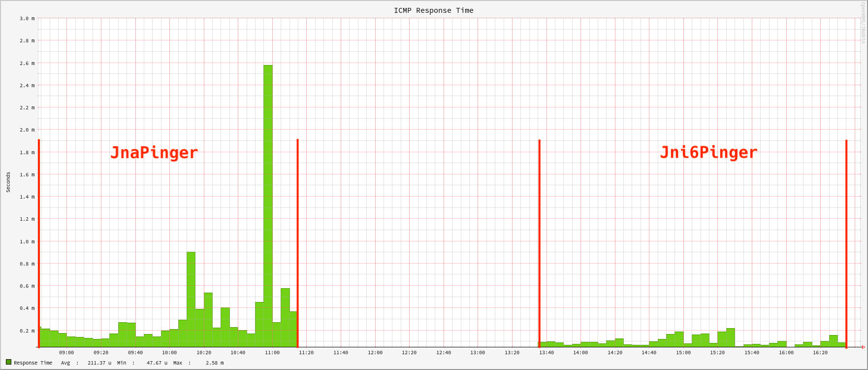This screenshot has height=370, width=868.
Task: Click the 16:20 x-axis time label
Action: pos(820,353)
